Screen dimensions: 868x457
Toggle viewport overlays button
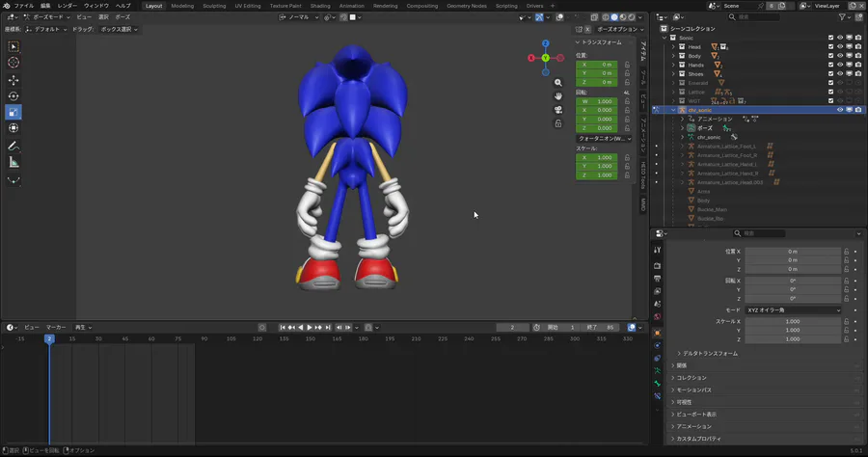point(559,17)
